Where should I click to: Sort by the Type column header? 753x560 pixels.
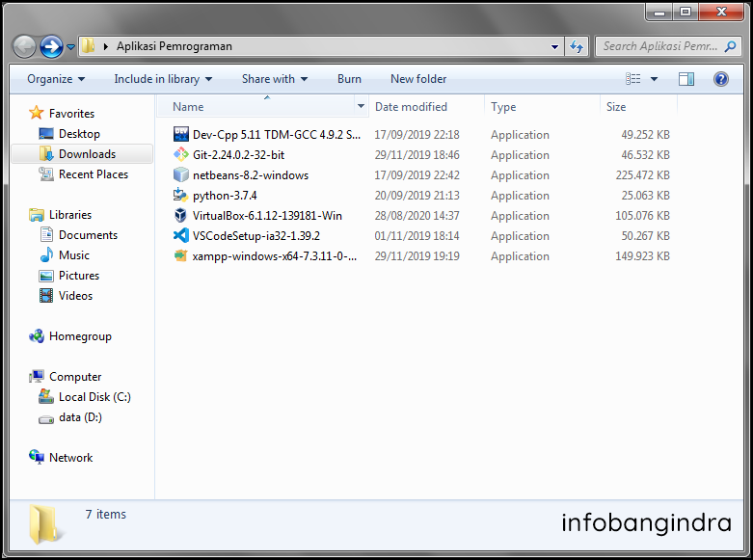543,107
